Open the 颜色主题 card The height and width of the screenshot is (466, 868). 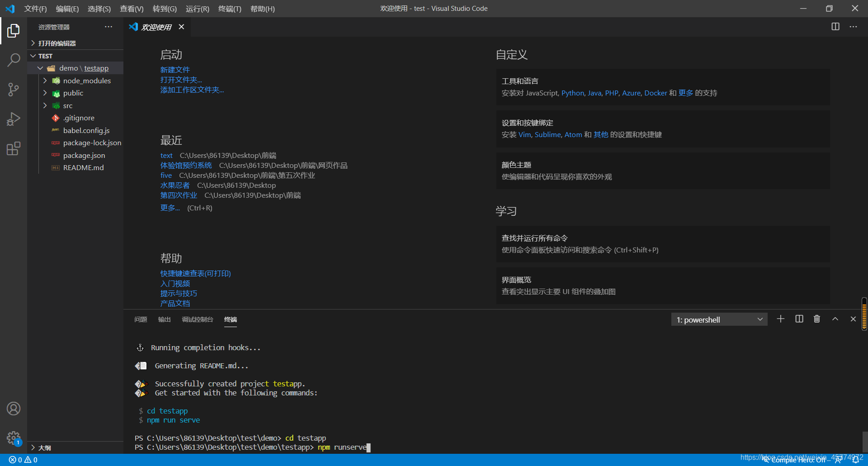(663, 171)
